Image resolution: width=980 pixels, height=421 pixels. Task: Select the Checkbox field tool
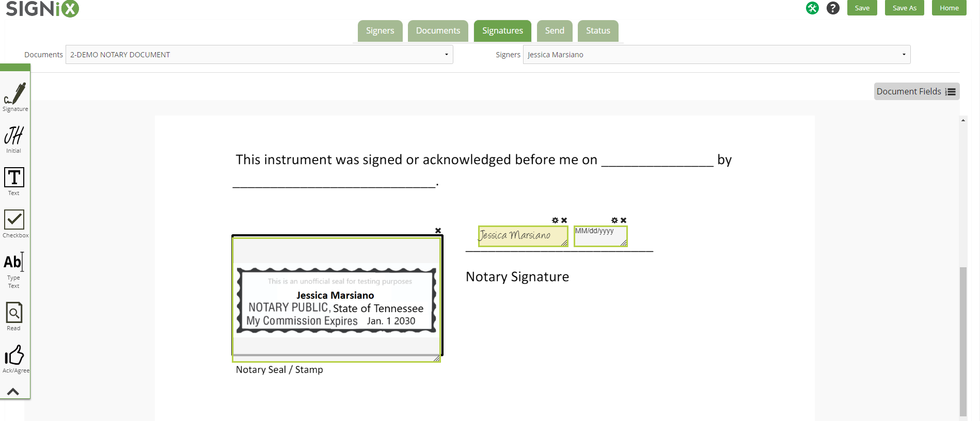coord(15,224)
